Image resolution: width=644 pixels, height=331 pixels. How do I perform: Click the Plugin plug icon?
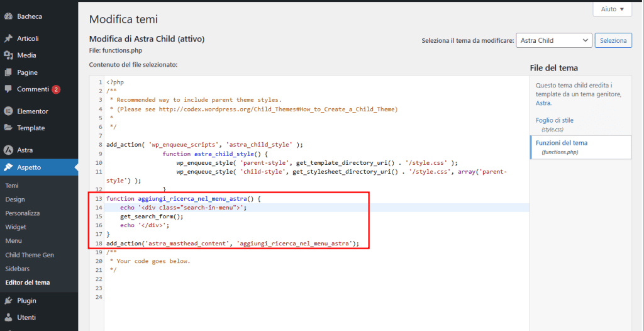8,301
